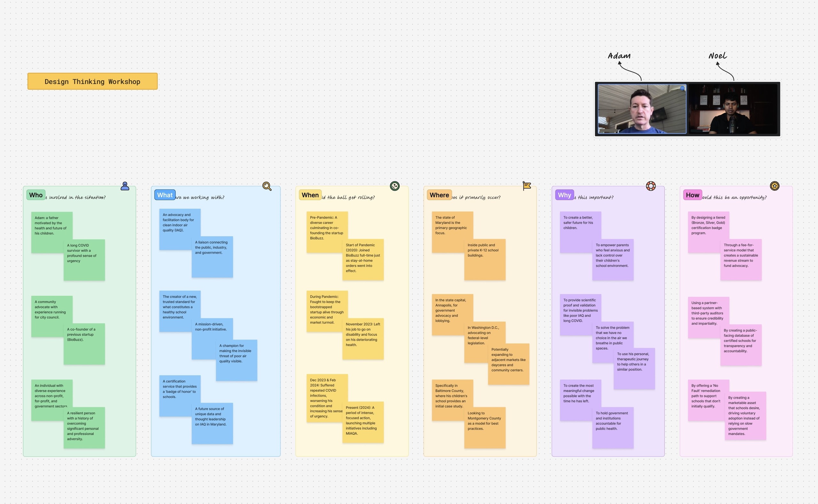Viewport: 818px width, 504px height.
Task: Select the yellow When label tag
Action: [310, 195]
